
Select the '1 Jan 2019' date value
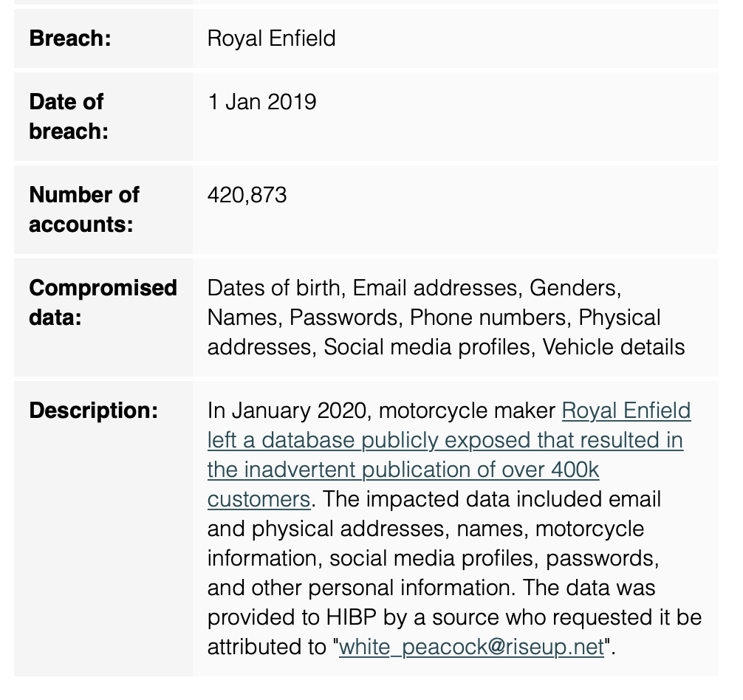[262, 102]
